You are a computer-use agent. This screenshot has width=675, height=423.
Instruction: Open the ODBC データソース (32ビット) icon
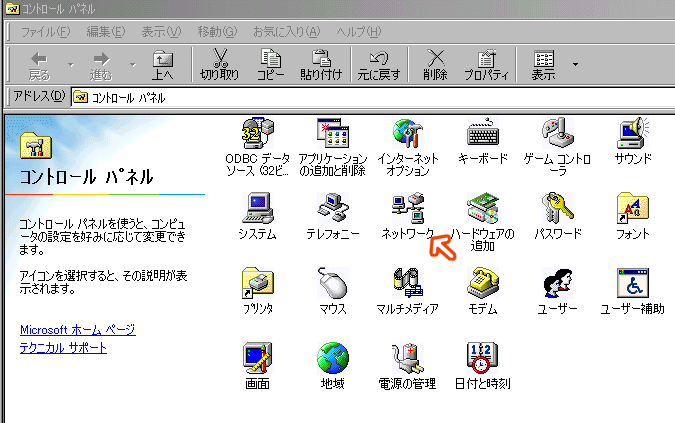(257, 133)
